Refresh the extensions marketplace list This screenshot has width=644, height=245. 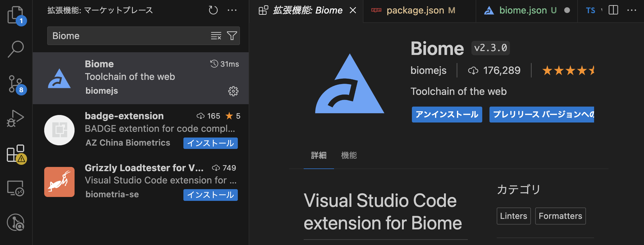pyautogui.click(x=213, y=10)
